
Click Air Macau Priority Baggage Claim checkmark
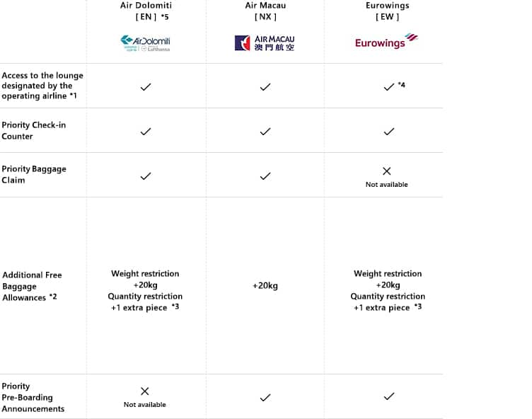265,176
